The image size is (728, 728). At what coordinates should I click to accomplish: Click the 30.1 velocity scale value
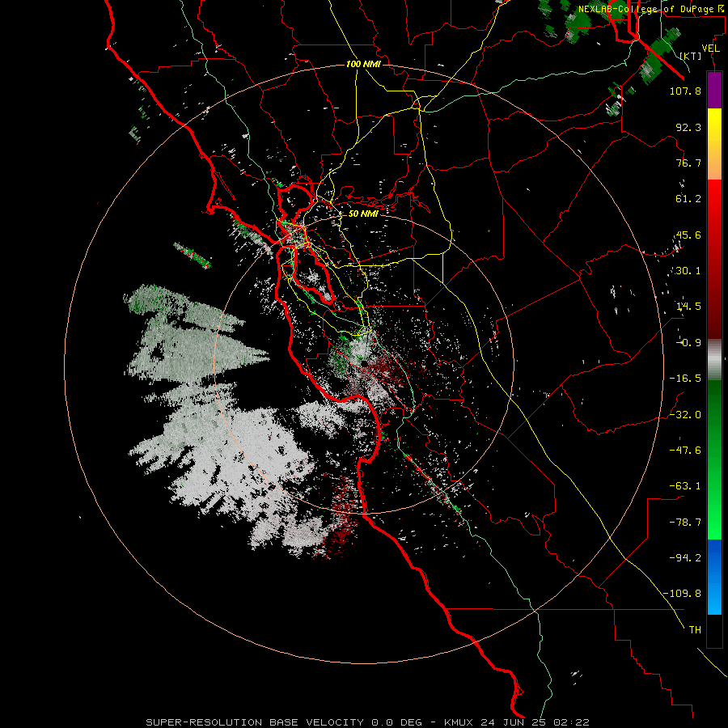pyautogui.click(x=688, y=271)
